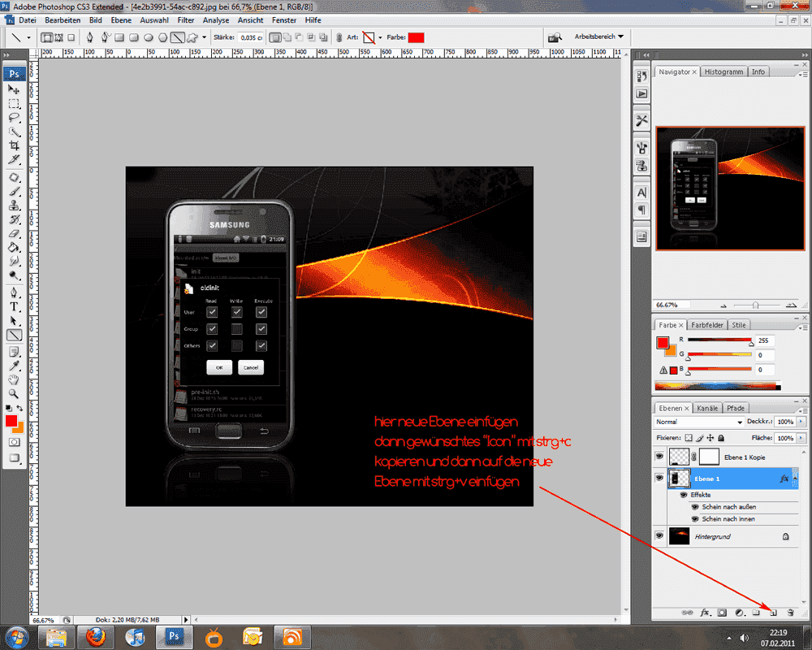Click the R value field 255
812x650 pixels.
pyautogui.click(x=764, y=340)
